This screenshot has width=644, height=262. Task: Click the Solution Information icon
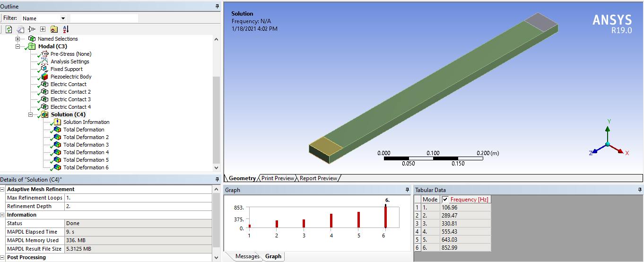[x=57, y=122]
